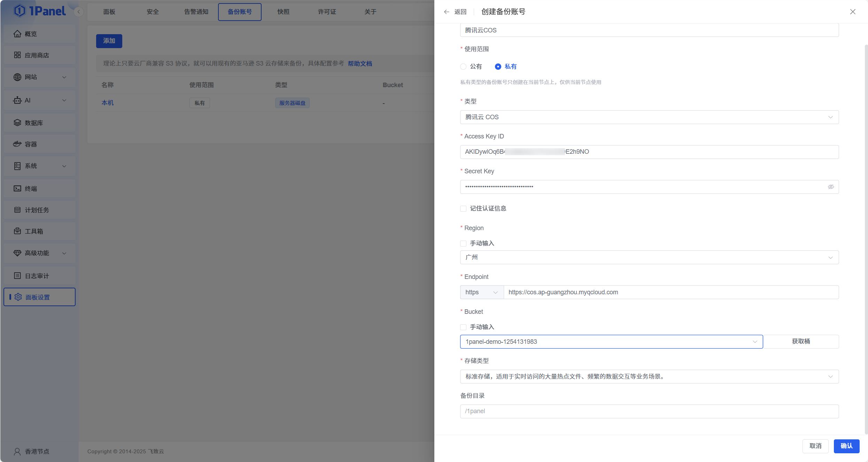Click the back arrow beside 返回
868x462 pixels.
[447, 12]
